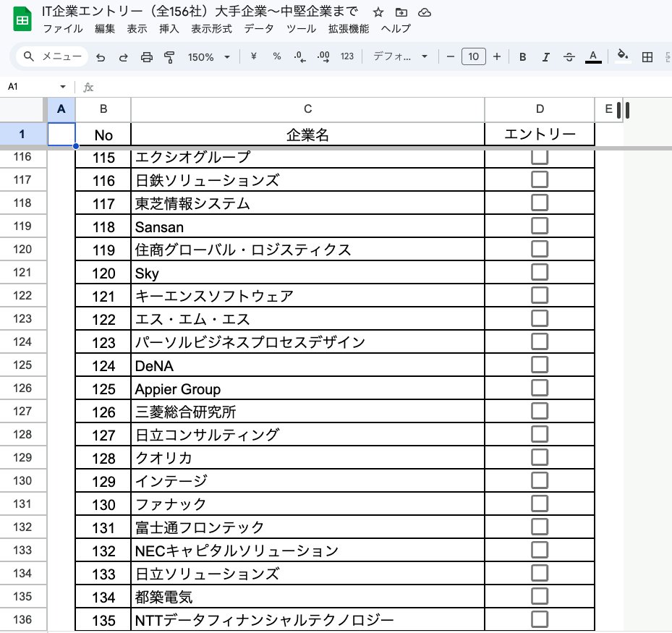Image resolution: width=672 pixels, height=633 pixels.
Task: Open the 拡張機能 menu
Action: 349,29
